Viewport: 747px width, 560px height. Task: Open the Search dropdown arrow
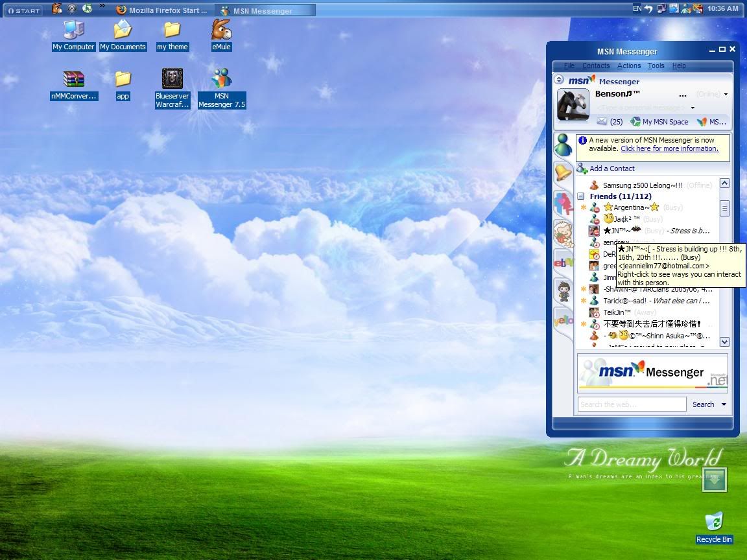(x=724, y=404)
